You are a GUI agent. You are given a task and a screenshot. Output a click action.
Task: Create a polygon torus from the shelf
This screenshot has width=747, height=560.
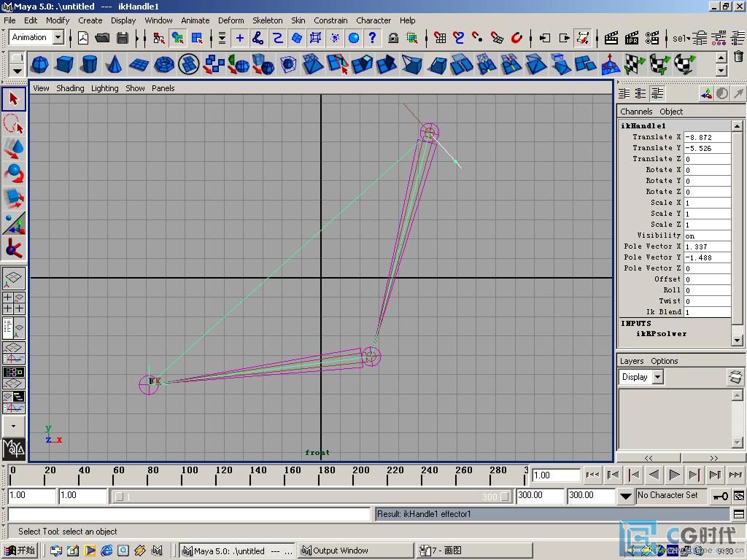pos(164,64)
